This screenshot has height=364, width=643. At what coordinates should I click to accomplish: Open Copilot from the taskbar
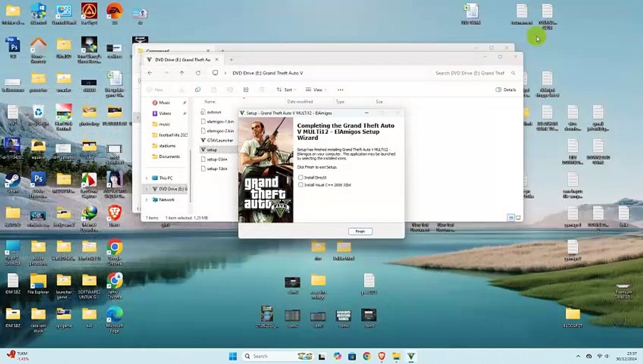click(x=337, y=356)
